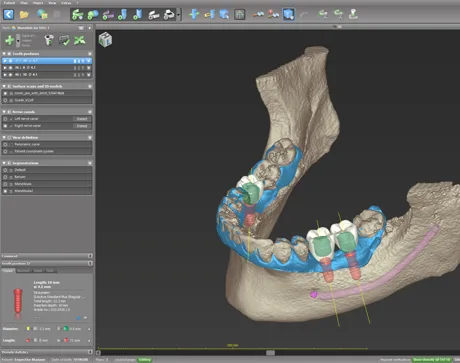Click the blue 3D cube magnifier toolbar icon
Image resolution: width=460 pixels, height=363 pixels.
click(288, 14)
